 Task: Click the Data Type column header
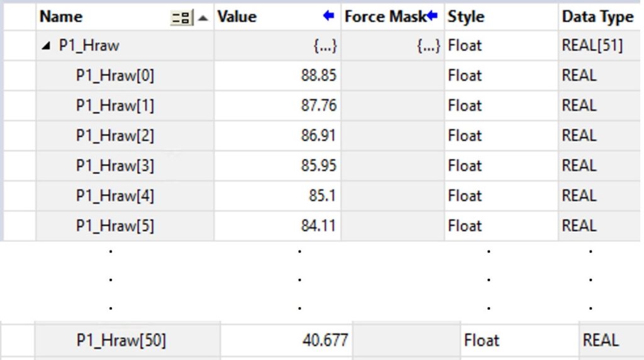pyautogui.click(x=597, y=17)
